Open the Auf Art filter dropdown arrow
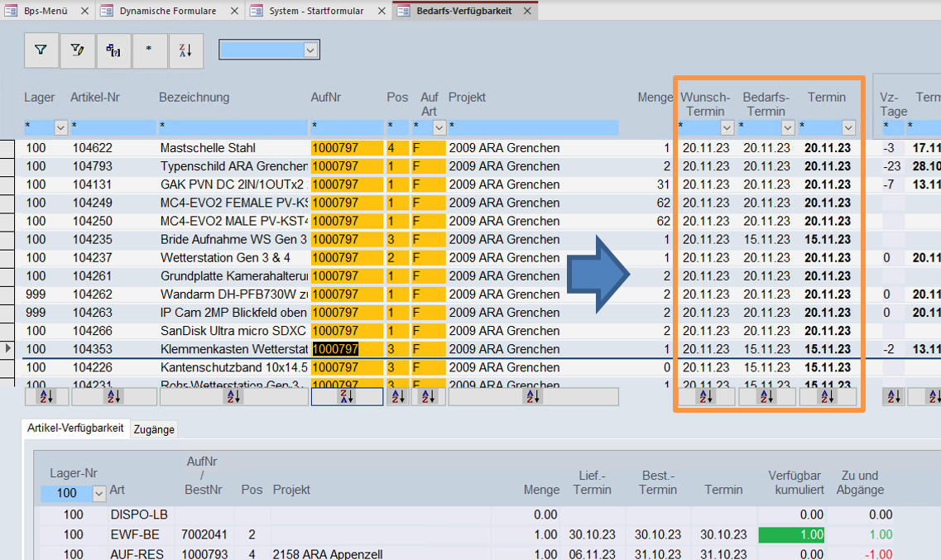Viewport: 941px width, 560px height. point(439,127)
